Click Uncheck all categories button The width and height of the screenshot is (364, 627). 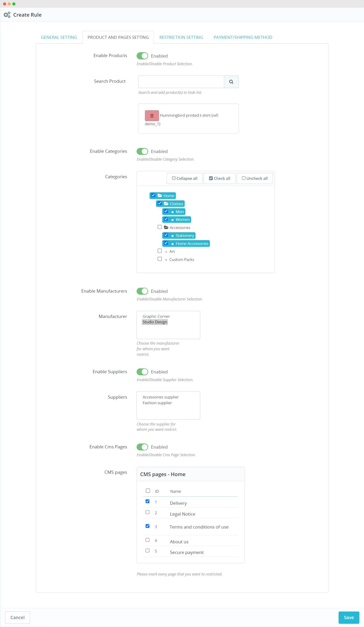point(254,178)
